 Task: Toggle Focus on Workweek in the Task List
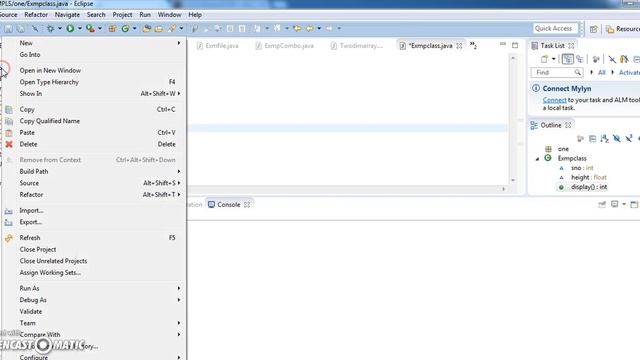pos(596,60)
